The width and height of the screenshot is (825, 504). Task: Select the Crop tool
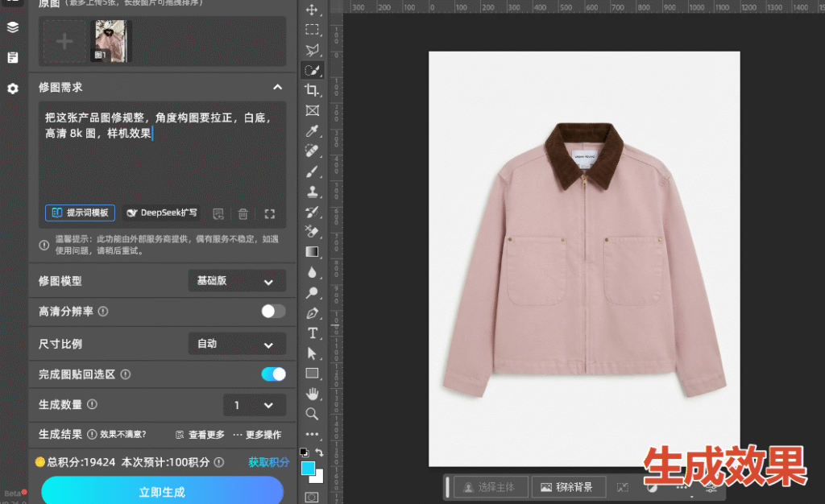(312, 90)
